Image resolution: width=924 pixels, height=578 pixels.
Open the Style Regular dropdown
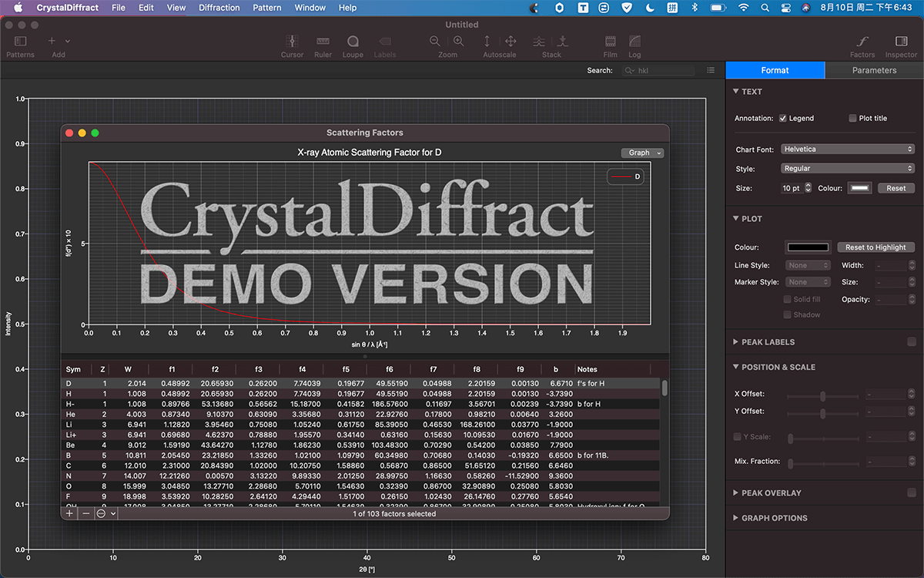pyautogui.click(x=848, y=168)
